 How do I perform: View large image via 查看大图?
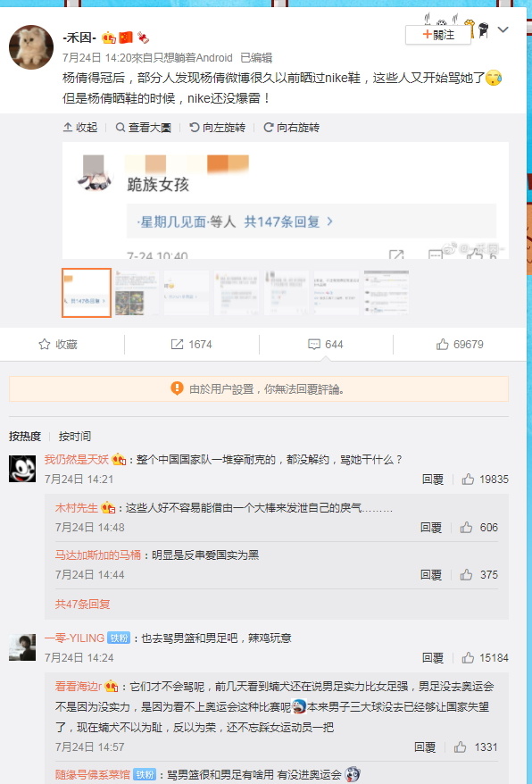(143, 128)
